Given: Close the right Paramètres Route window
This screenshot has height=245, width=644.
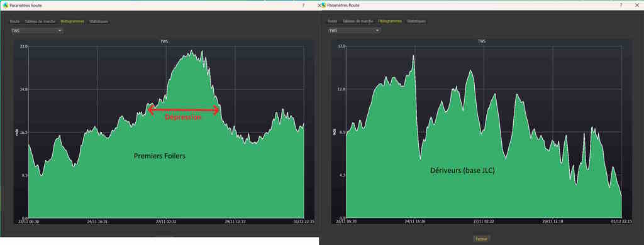Looking at the screenshot, I should [636, 5].
